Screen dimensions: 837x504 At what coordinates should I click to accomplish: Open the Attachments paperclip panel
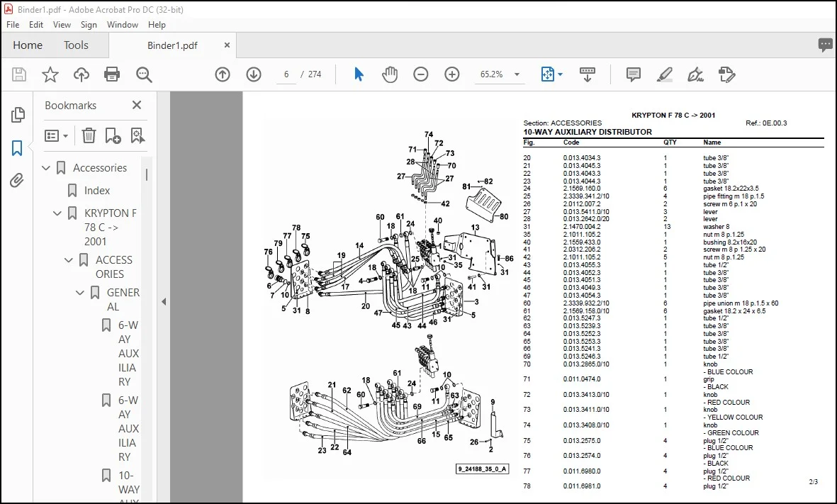[16, 181]
